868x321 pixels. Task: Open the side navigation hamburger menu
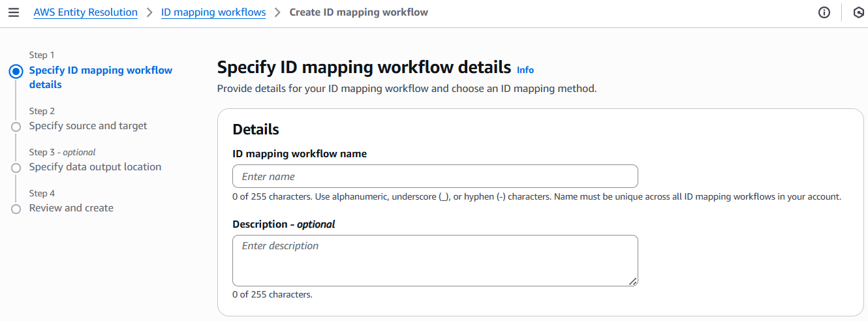14,12
